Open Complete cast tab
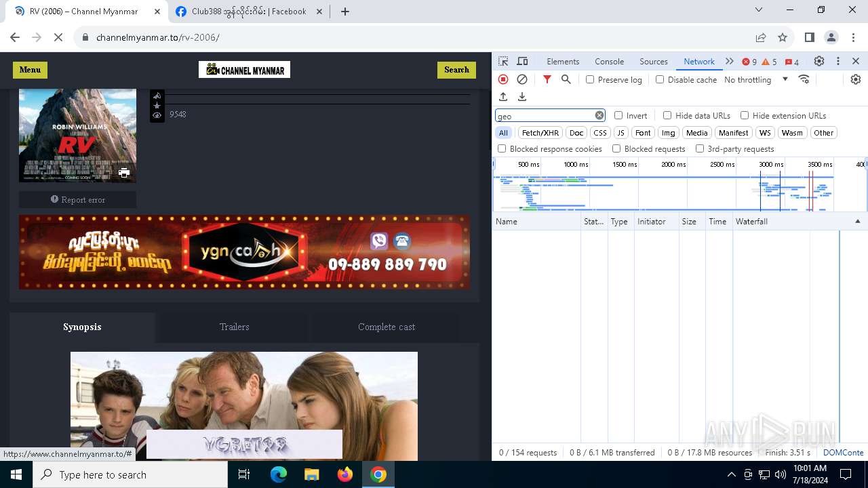Viewport: 868px width, 488px height. pyautogui.click(x=387, y=327)
